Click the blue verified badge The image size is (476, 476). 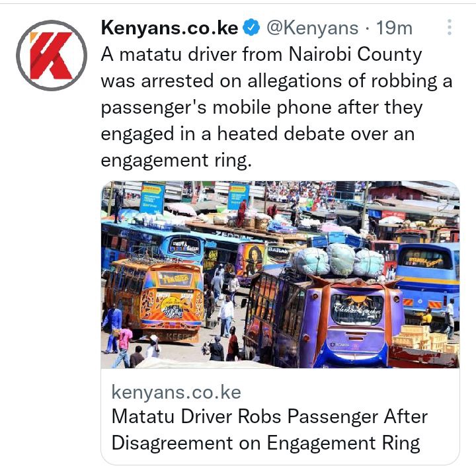click(x=251, y=28)
